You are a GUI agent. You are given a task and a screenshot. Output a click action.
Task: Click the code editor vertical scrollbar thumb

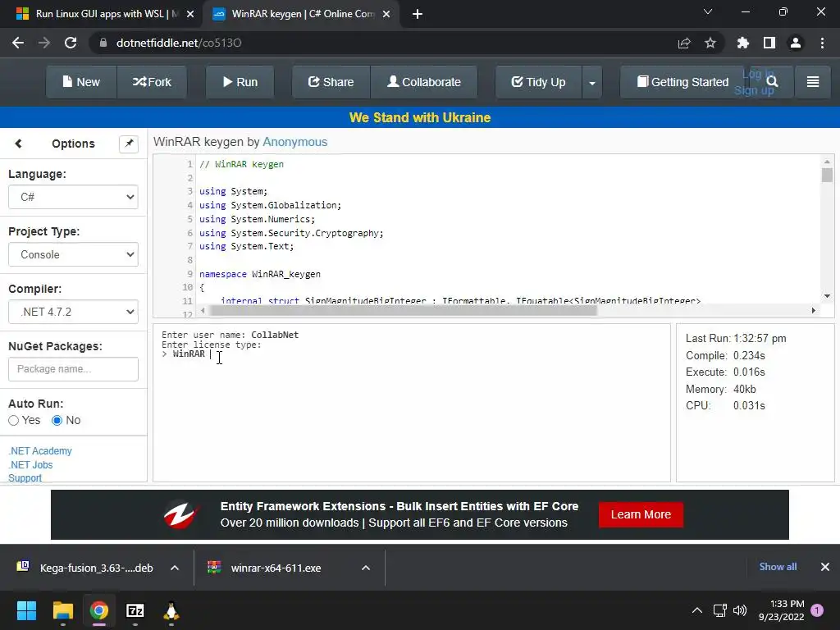click(x=827, y=176)
